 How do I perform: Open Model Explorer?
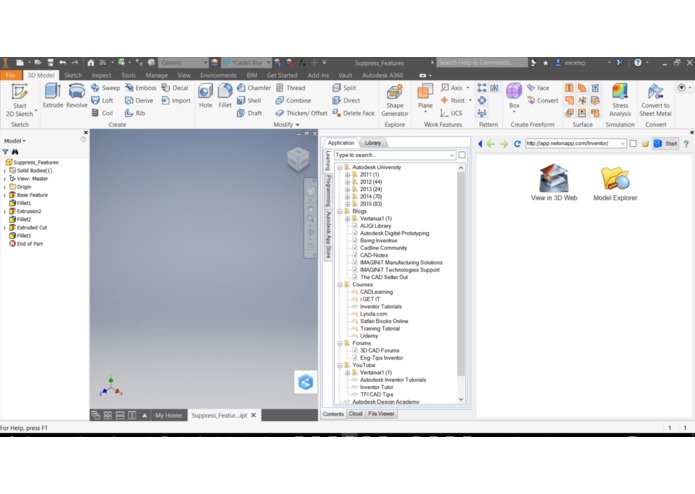(x=615, y=184)
